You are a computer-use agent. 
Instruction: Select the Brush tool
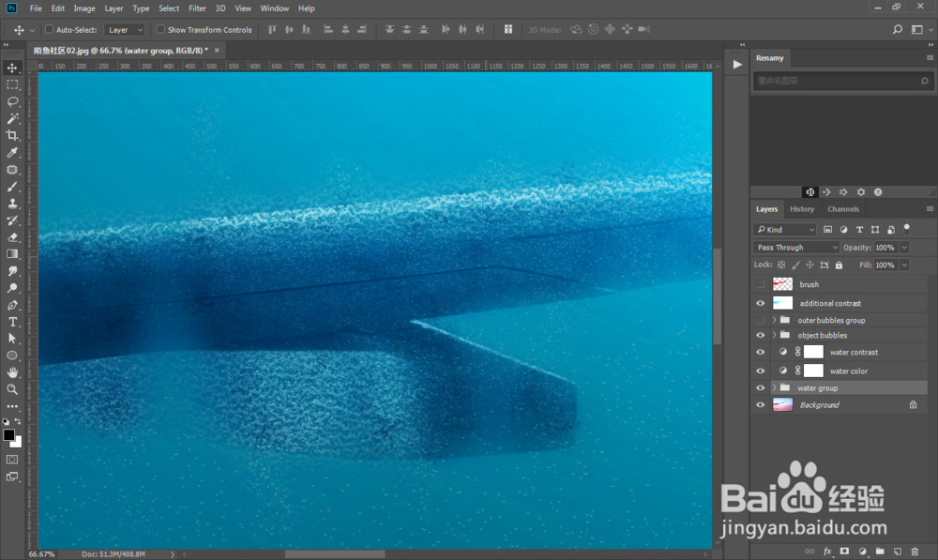pos(12,187)
